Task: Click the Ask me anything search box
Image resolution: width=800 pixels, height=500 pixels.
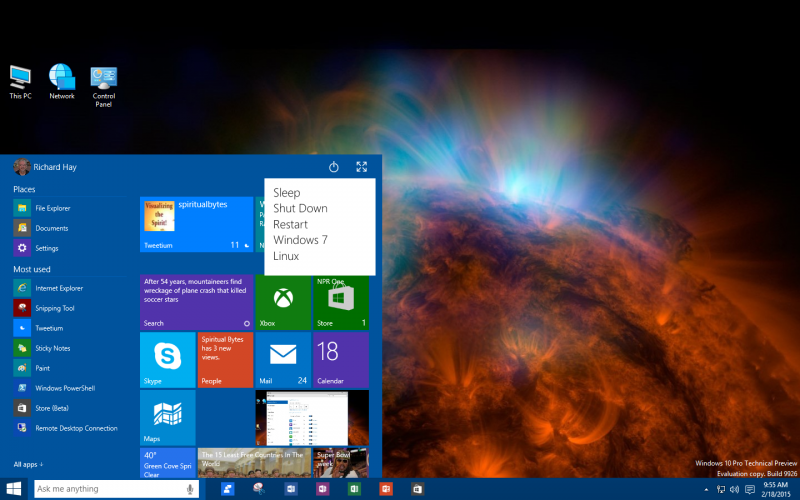Action: (x=116, y=489)
